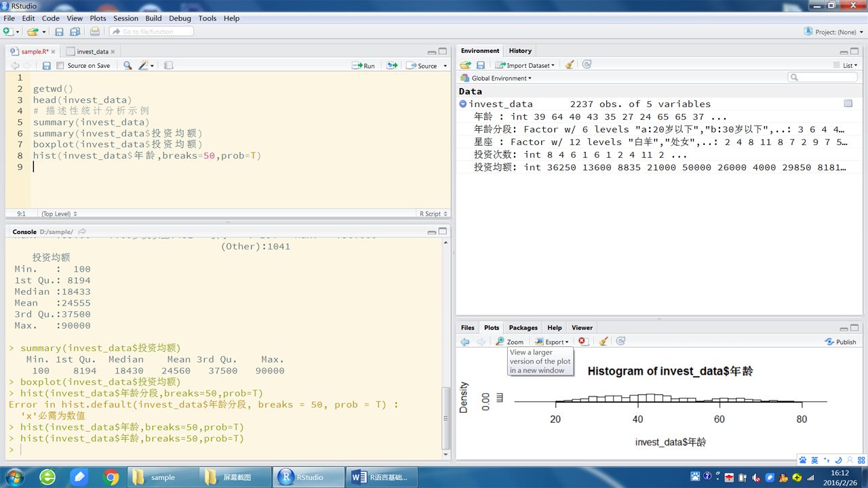
Task: Click the Re-run previous code region icon
Action: 392,66
